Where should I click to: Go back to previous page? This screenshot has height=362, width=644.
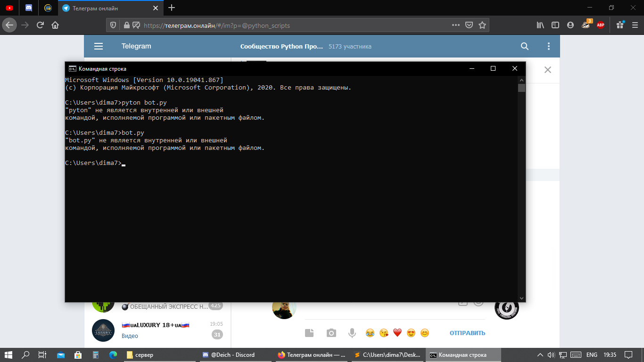tap(10, 25)
